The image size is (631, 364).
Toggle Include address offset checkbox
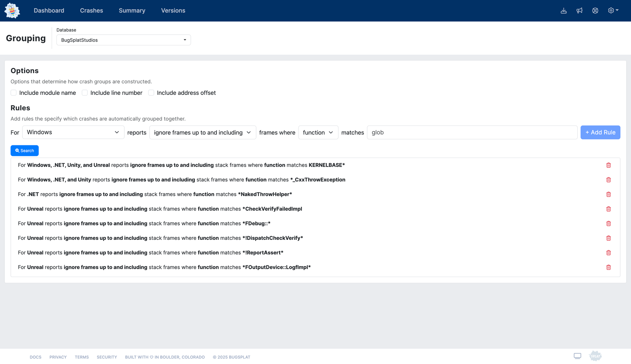(x=151, y=93)
